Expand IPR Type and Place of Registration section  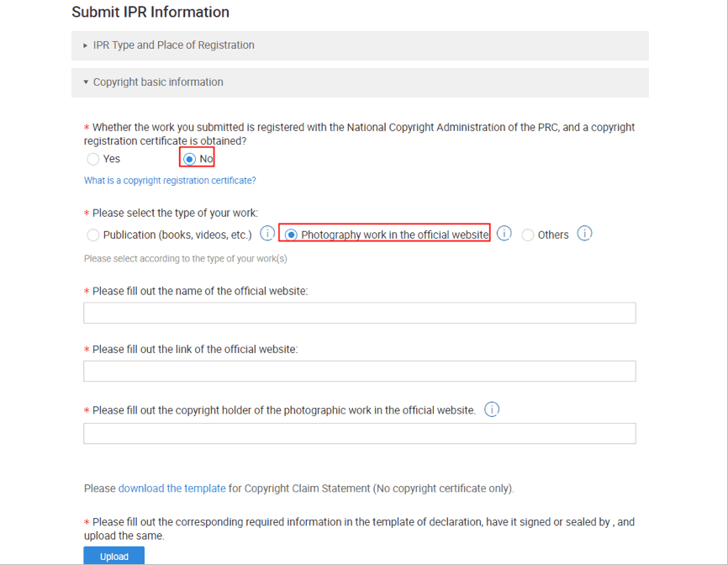[x=360, y=45]
